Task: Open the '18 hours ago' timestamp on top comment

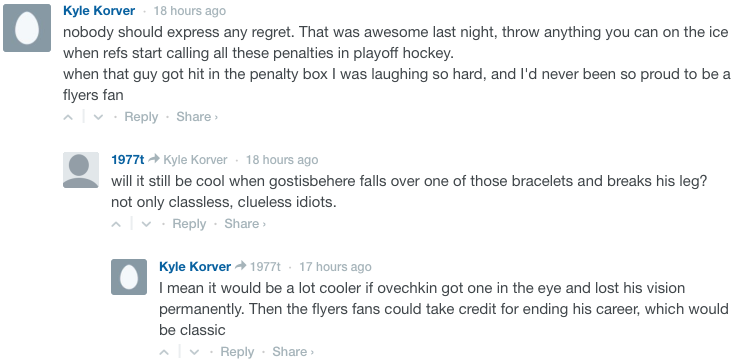Action: click(x=190, y=11)
